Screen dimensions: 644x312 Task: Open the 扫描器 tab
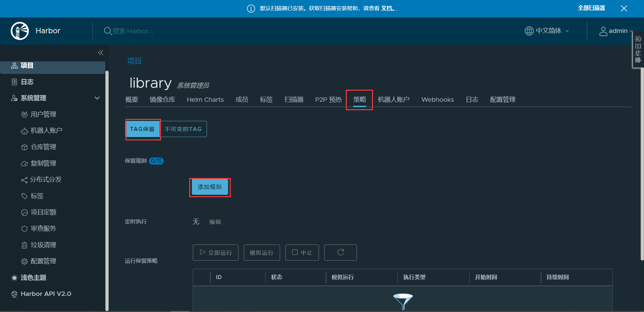[294, 99]
